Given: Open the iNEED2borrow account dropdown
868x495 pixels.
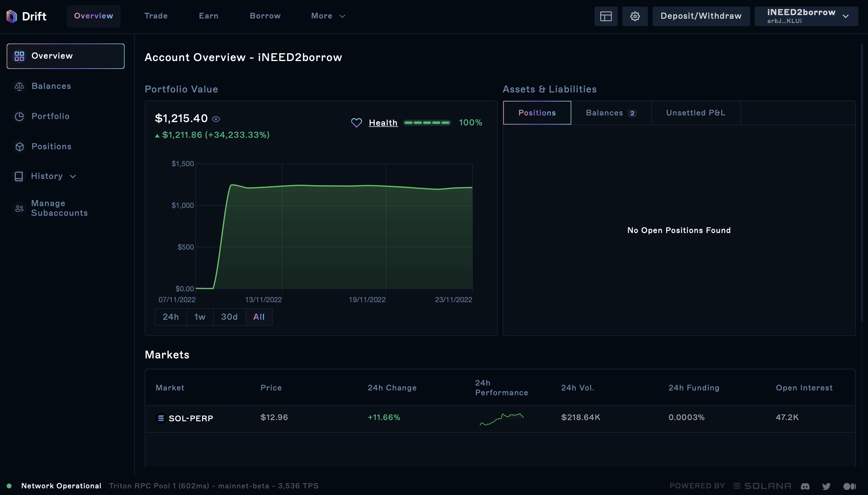Looking at the screenshot, I should pos(806,16).
